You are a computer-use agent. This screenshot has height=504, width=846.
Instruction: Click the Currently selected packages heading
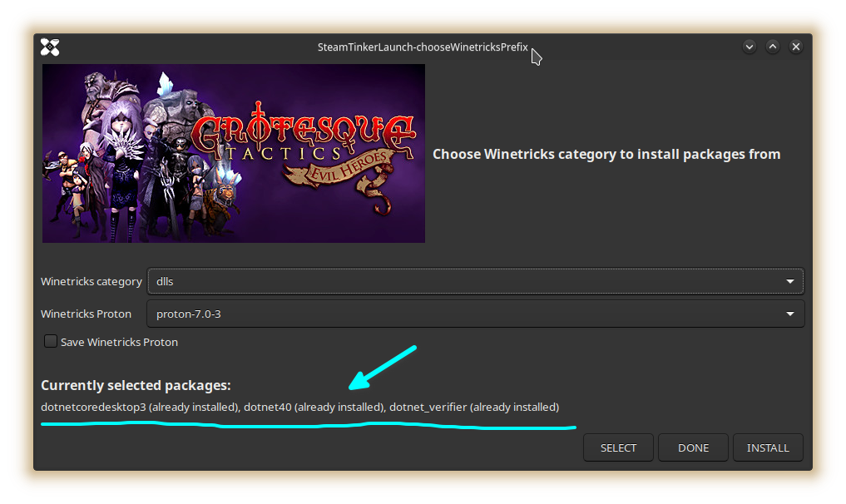[x=136, y=385]
